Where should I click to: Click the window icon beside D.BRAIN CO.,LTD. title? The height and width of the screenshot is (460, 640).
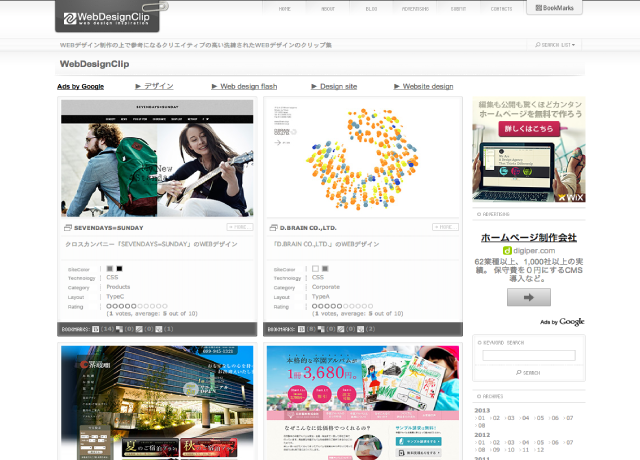pos(273,228)
